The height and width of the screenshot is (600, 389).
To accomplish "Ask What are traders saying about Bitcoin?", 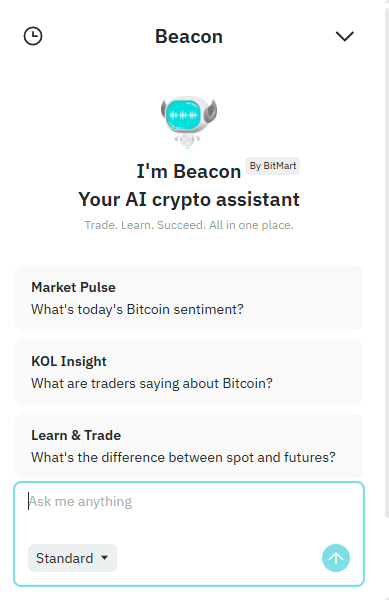I will pos(152,383).
